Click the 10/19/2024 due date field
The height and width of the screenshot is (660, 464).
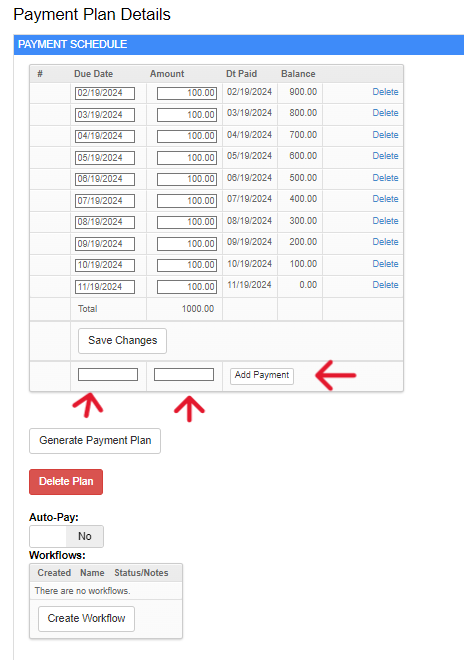105,265
